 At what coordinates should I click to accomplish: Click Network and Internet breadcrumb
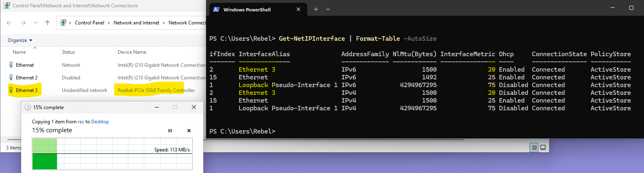tap(136, 23)
